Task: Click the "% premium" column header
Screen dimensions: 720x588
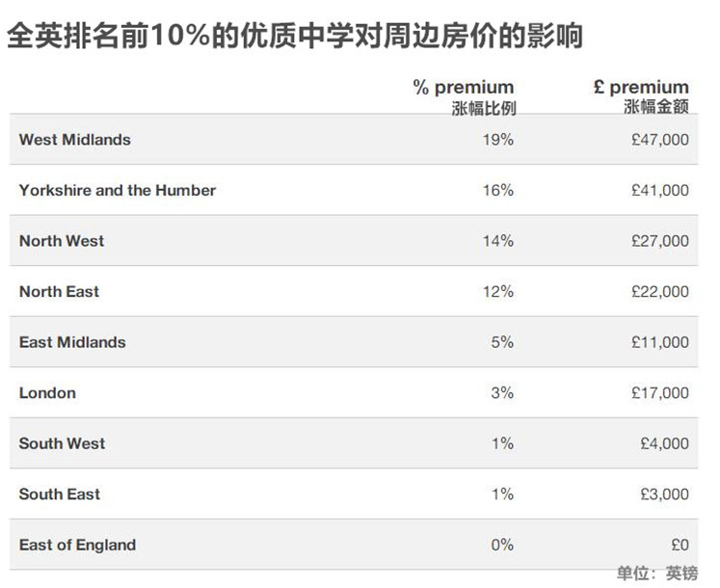Action: (x=464, y=88)
